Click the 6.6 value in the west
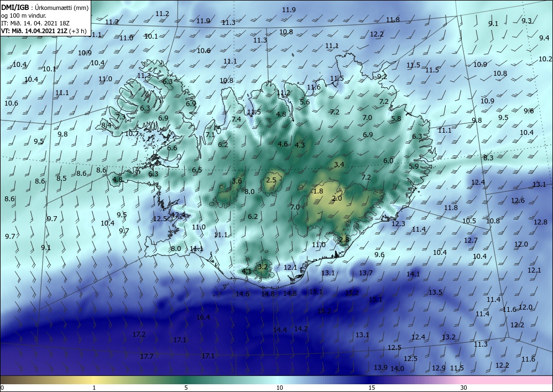Viewport: 553px width, 392px height. point(172,148)
